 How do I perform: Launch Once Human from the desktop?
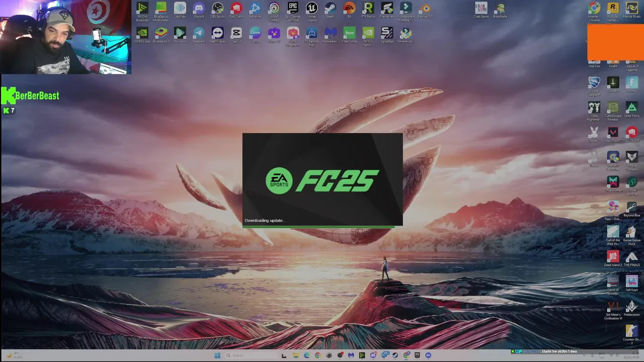(x=613, y=185)
